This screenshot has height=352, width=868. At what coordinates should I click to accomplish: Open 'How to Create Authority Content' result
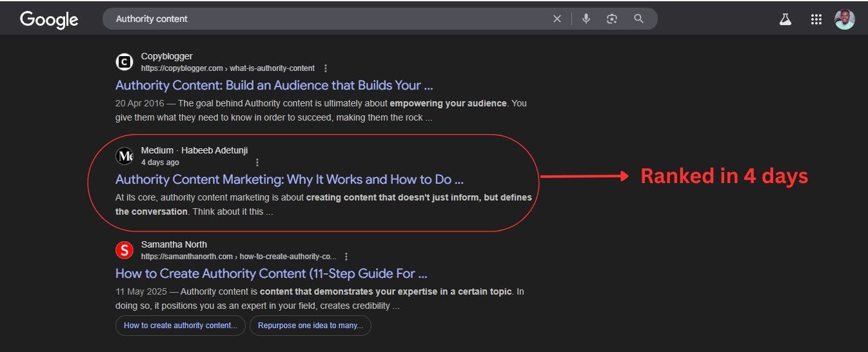coord(271,273)
